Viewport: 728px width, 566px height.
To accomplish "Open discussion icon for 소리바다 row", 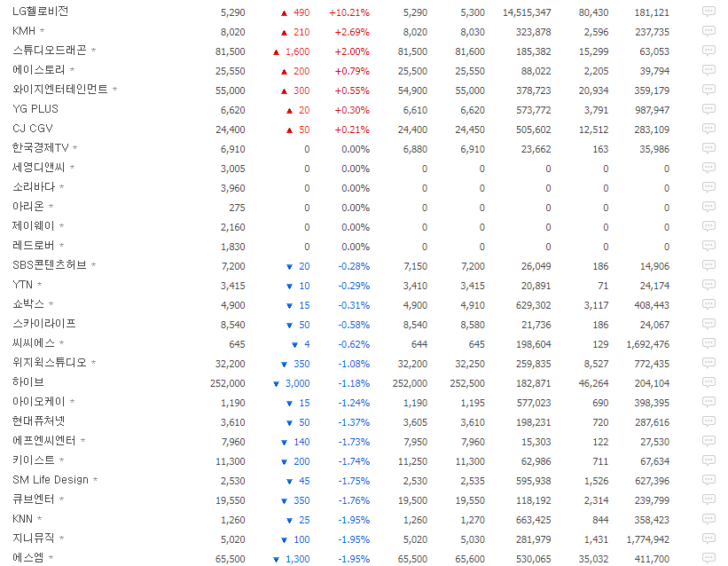I will click(708, 187).
